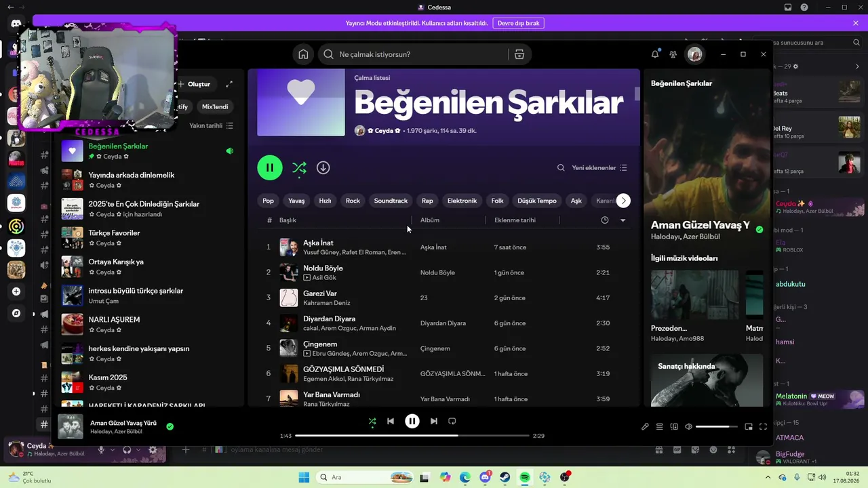868x488 pixels.
Task: Remove Aman Güzel Yavaş Yürü from liked songs
Action: tap(170, 426)
